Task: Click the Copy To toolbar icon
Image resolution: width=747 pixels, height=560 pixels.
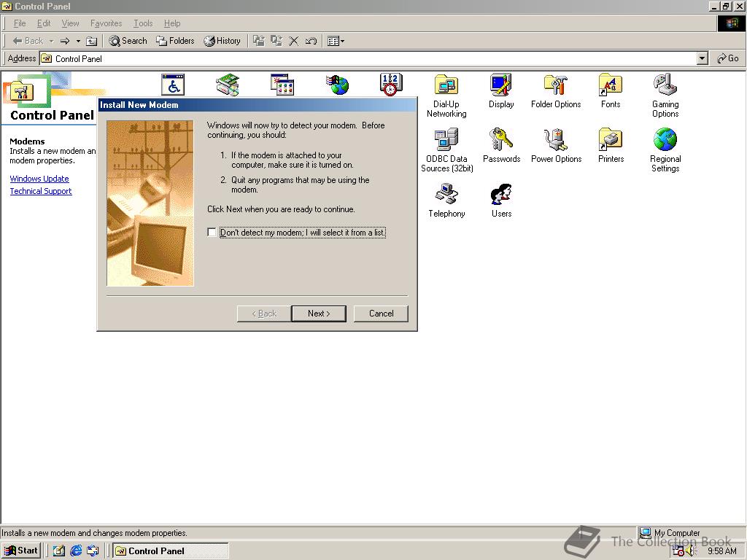Action: (x=276, y=41)
